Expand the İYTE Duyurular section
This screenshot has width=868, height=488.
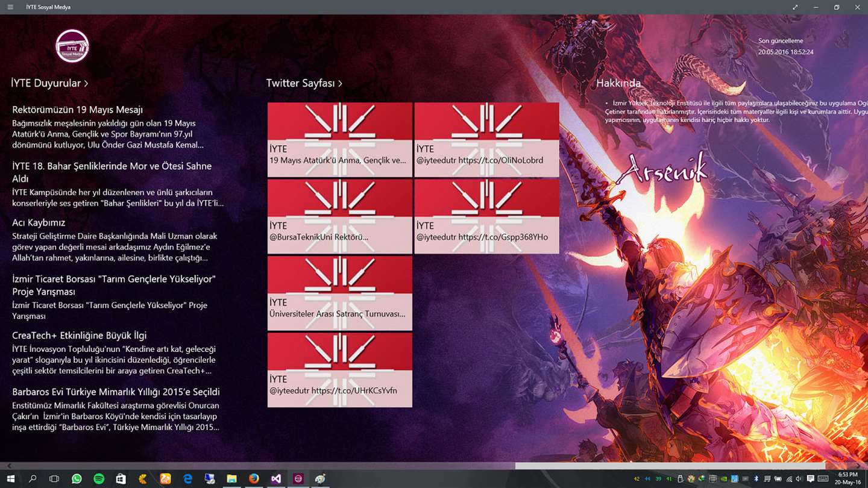point(49,83)
